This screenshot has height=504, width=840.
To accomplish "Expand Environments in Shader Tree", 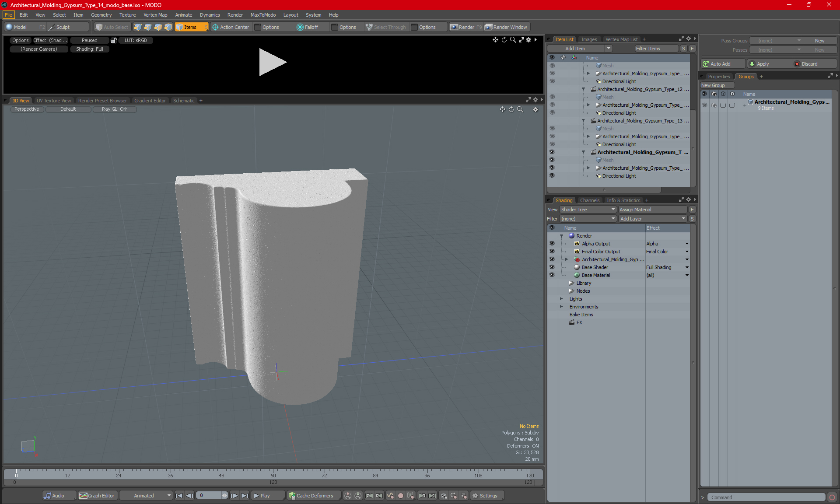I will [x=562, y=307].
